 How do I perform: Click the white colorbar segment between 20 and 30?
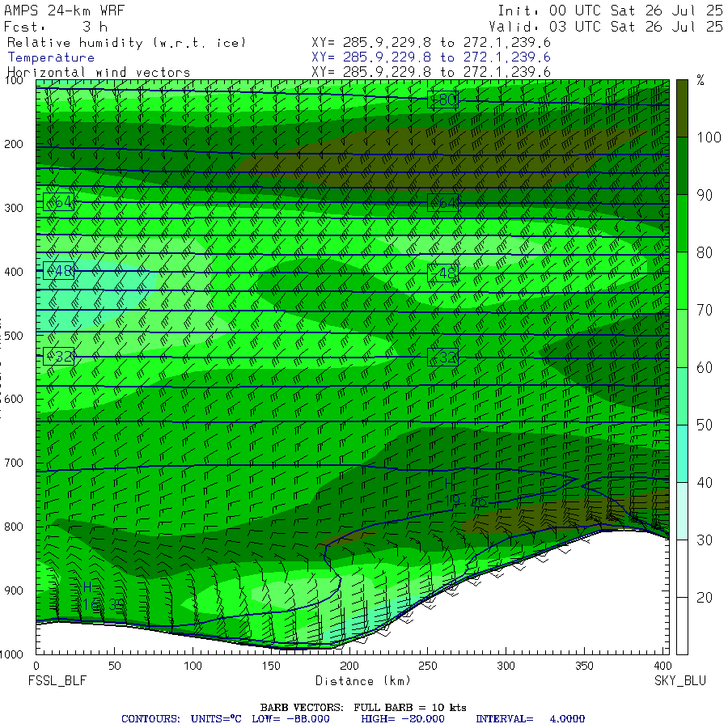pos(682,569)
